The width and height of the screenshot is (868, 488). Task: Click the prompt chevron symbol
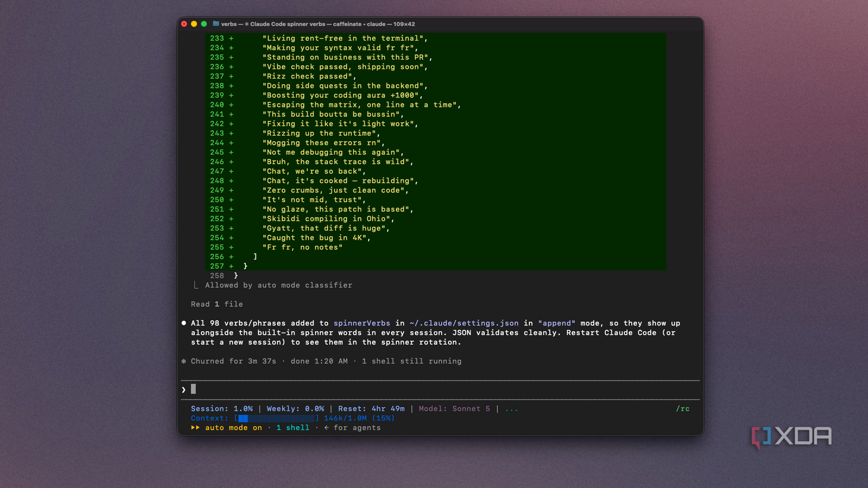(183, 390)
